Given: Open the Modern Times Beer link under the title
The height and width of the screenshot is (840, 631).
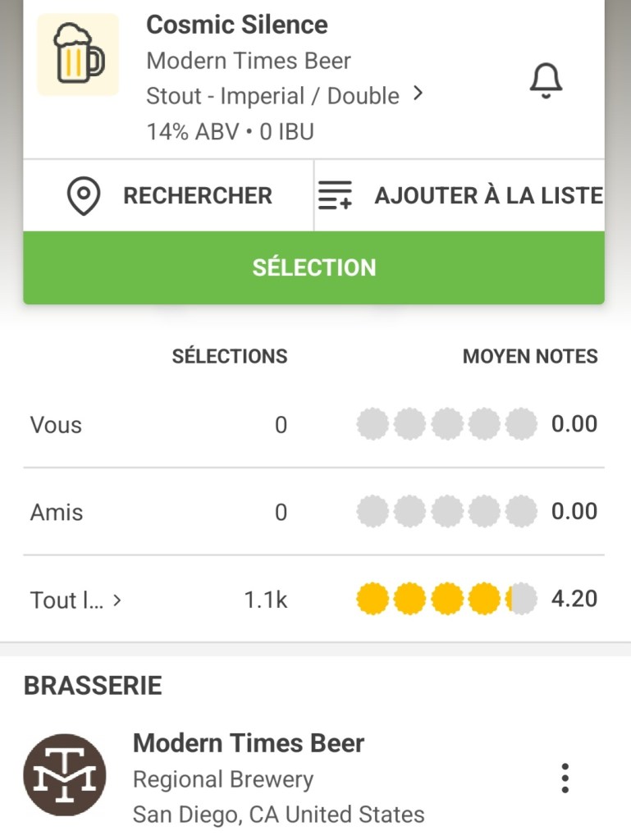Looking at the screenshot, I should [x=249, y=61].
